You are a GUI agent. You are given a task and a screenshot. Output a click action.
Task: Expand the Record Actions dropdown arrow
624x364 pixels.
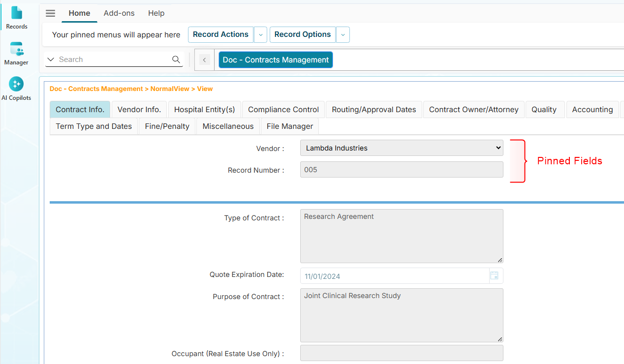point(260,34)
